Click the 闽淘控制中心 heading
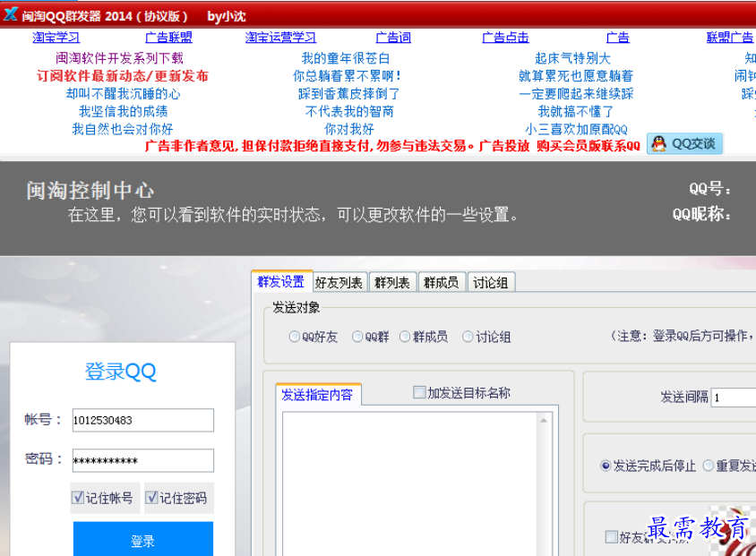 tap(90, 191)
